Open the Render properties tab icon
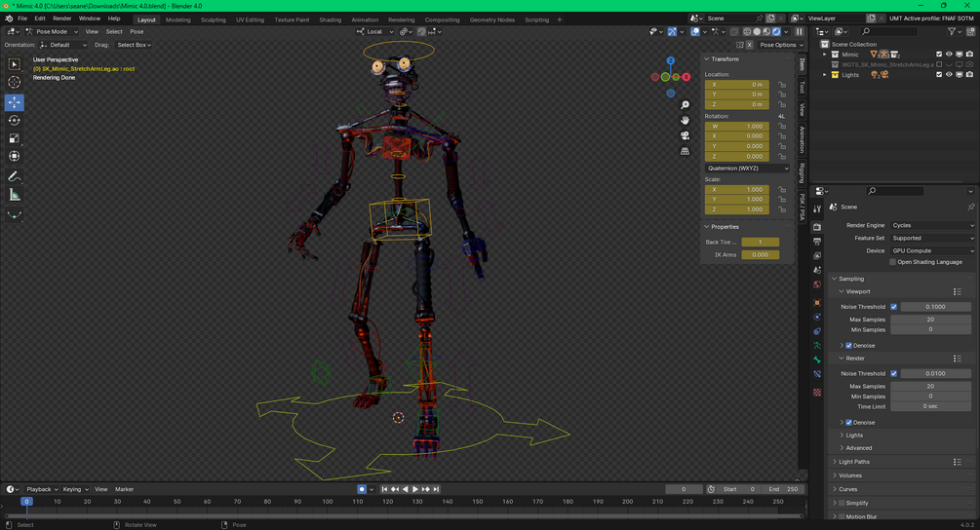Viewport: 980px width, 530px height. point(817,227)
